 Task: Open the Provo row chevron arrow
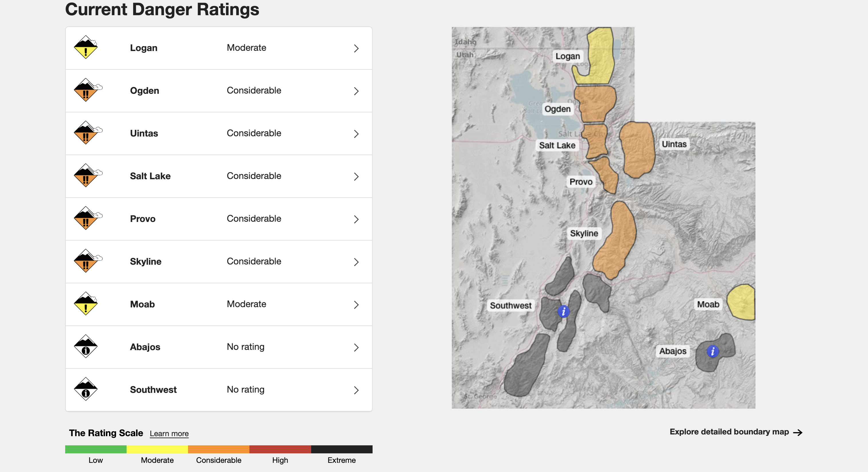(356, 219)
